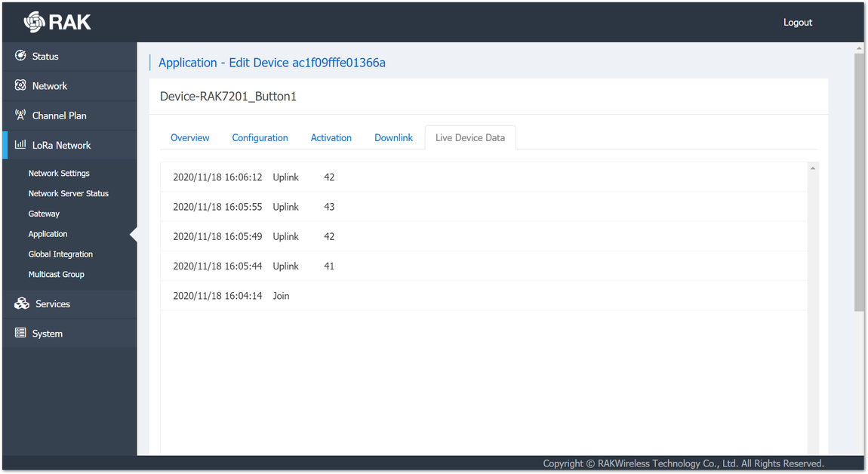Click the 16:05:55 Uplink timestamp
This screenshot has width=868, height=474.
[x=217, y=207]
